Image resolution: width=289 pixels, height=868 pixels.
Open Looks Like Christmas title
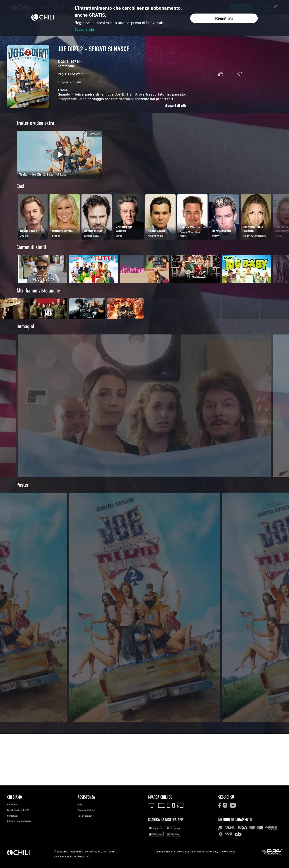[195, 269]
